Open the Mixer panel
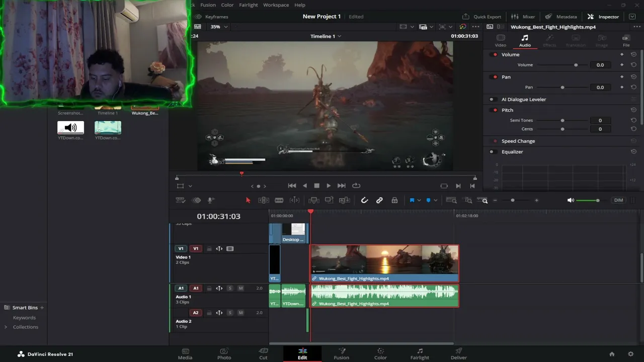The height and width of the screenshot is (362, 644). pyautogui.click(x=523, y=17)
